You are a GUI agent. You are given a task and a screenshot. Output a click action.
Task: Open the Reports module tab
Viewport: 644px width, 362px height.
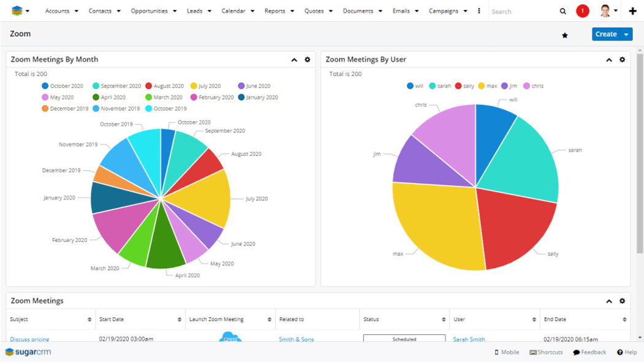coord(275,11)
